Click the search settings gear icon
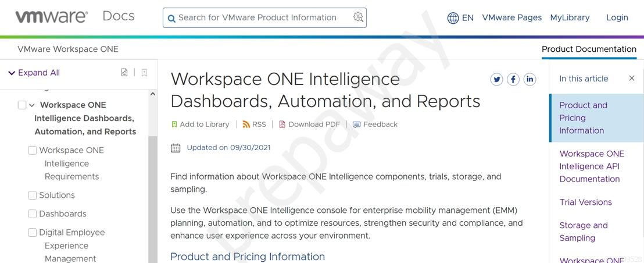This screenshot has width=644, height=263. coord(358,17)
